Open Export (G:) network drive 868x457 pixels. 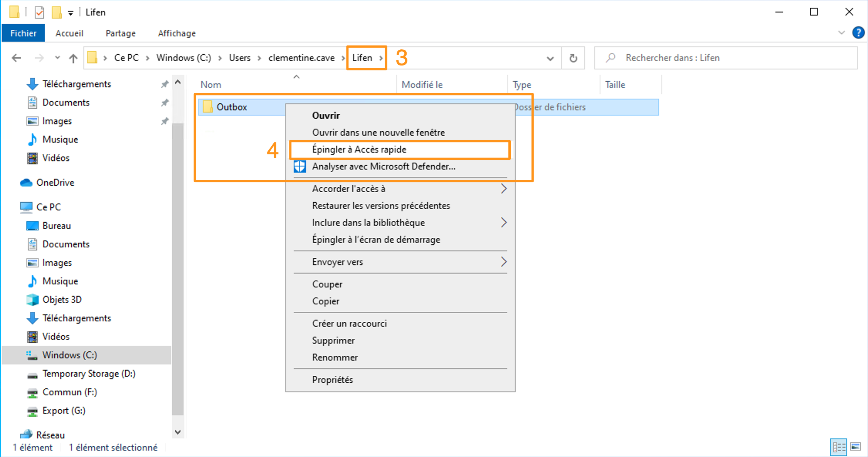click(x=64, y=411)
